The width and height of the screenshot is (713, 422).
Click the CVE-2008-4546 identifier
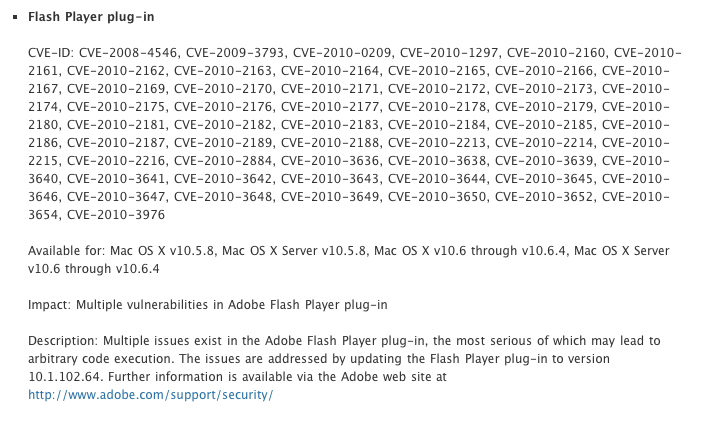tap(126, 51)
